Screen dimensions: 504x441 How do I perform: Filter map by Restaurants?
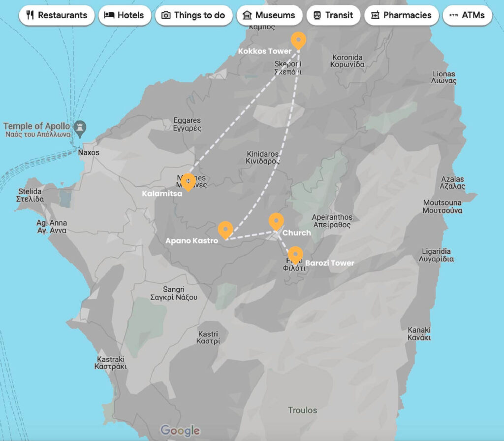57,15
